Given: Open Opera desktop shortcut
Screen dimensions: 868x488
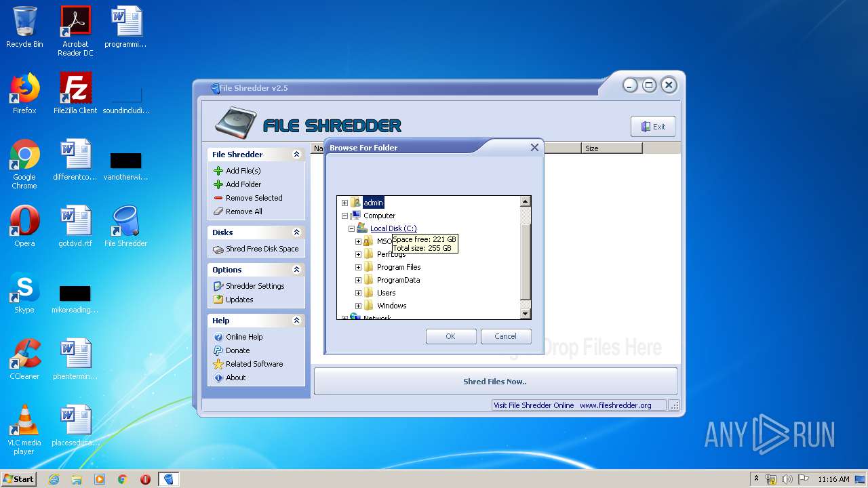Looking at the screenshot, I should pyautogui.click(x=24, y=226).
